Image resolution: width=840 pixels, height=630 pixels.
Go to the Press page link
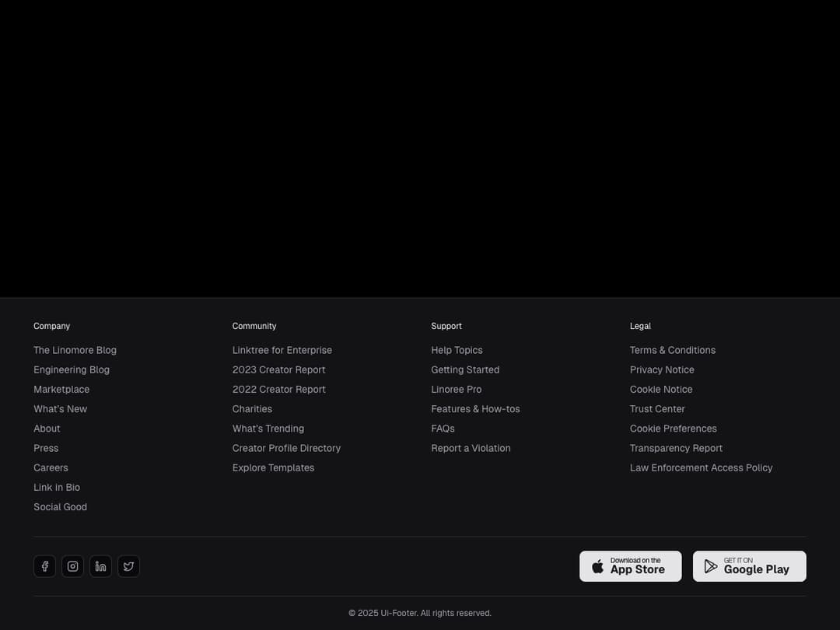click(x=46, y=448)
